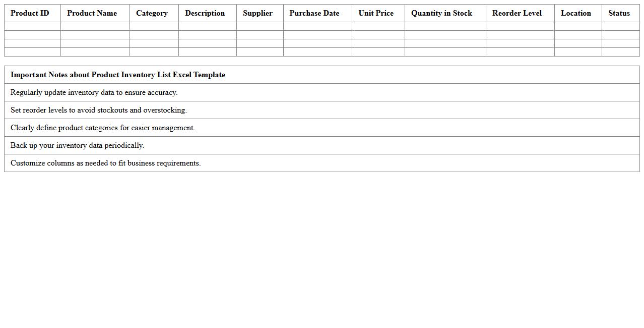644x328 pixels.
Task: Select the note about customizing columns
Action: point(106,163)
